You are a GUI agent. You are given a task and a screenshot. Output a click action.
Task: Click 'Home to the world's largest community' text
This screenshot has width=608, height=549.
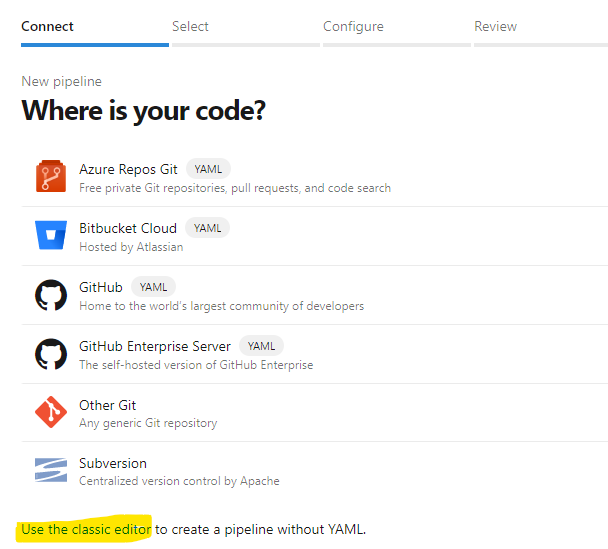pyautogui.click(x=221, y=306)
